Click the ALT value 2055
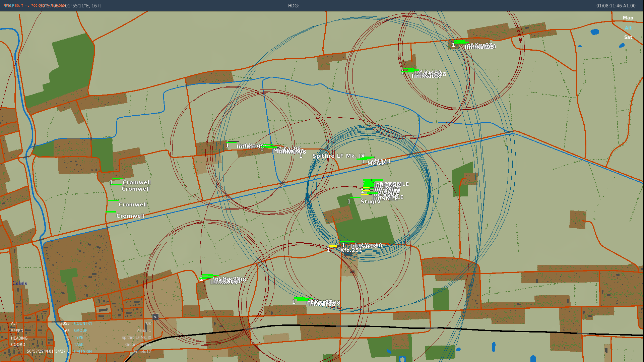 click(65, 323)
